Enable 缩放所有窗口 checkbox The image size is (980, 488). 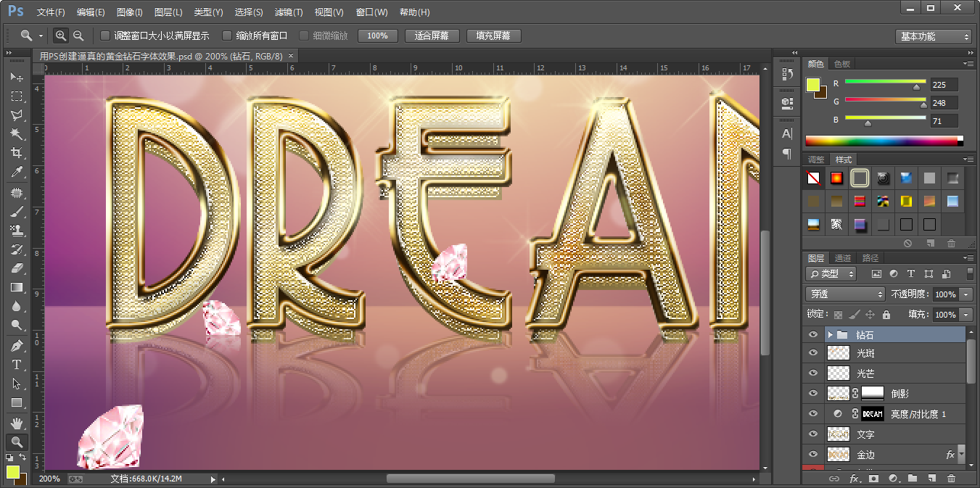(x=227, y=36)
